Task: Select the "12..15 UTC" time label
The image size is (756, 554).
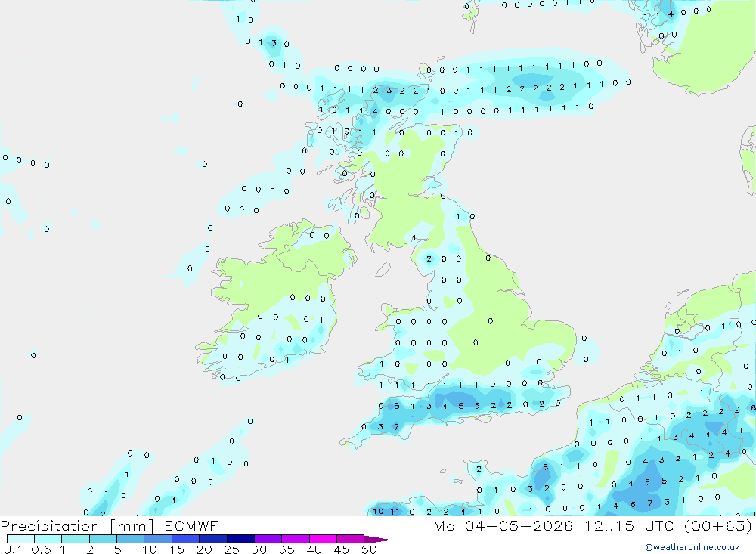Action: 629,525
